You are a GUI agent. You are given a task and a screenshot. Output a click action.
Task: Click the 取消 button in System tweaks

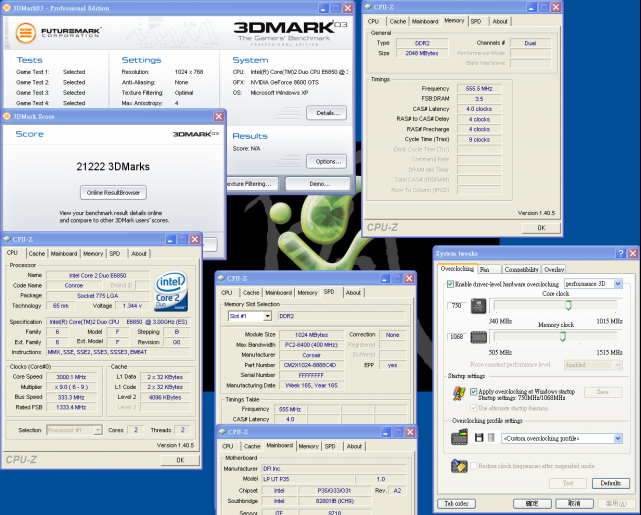tap(574, 504)
